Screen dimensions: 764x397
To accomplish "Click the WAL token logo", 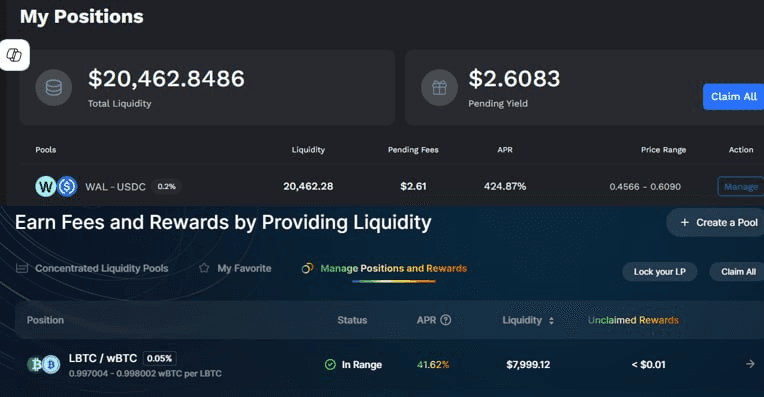I will (x=46, y=186).
